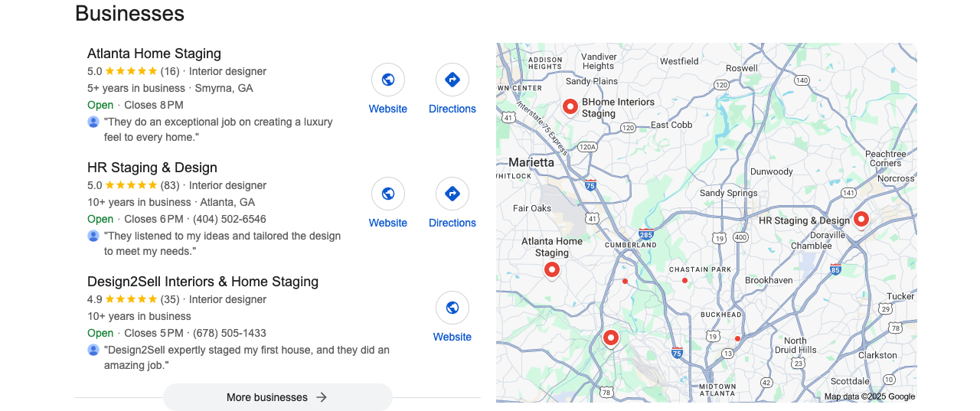Open Design2Sell Interiors & Home Staging listing

[203, 282]
